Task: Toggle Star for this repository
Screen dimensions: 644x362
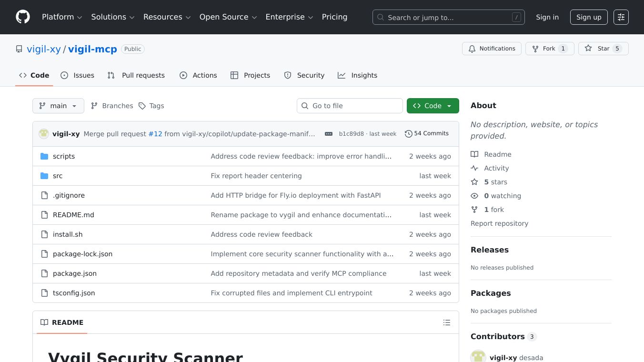Action: [x=603, y=49]
